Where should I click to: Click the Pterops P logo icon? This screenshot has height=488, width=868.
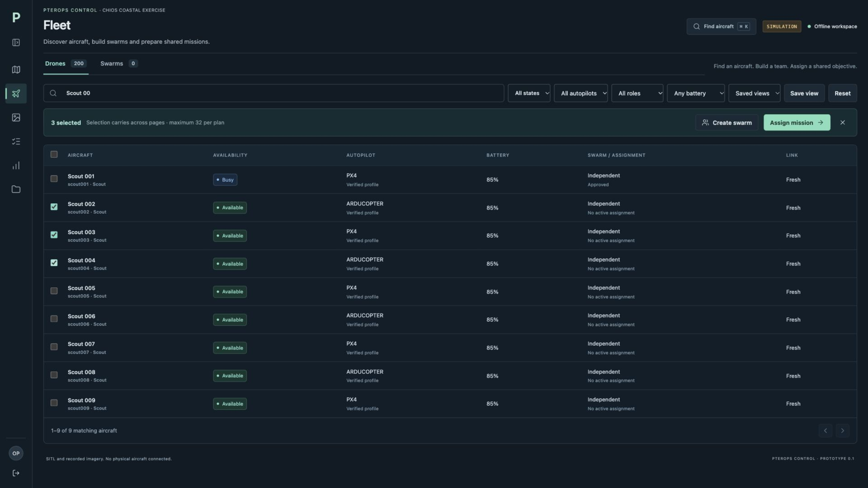(x=16, y=17)
